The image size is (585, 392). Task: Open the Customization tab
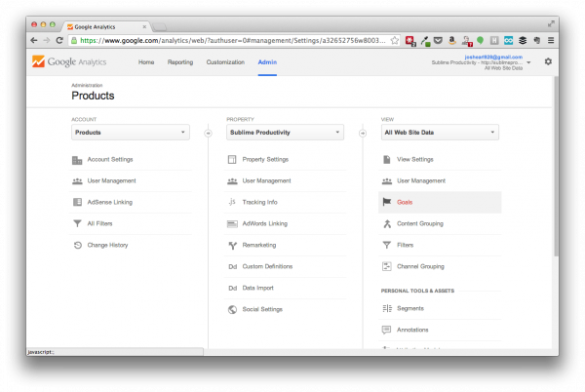[x=225, y=62]
